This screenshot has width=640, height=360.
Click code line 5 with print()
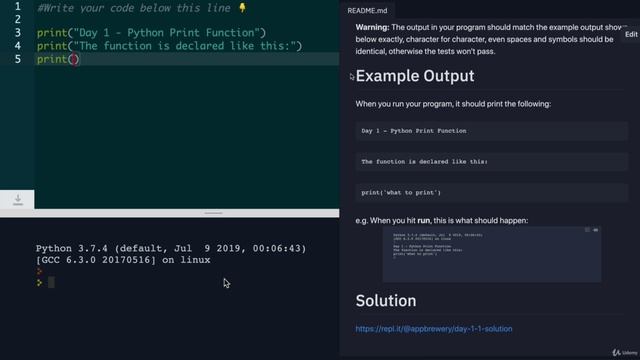(x=58, y=59)
